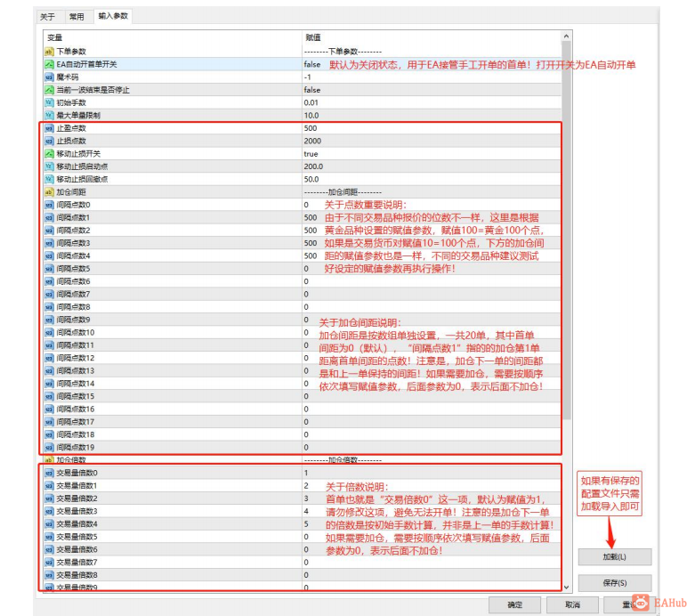Select the 止盈点数 row label
This screenshot has height=616, width=695.
(71, 128)
